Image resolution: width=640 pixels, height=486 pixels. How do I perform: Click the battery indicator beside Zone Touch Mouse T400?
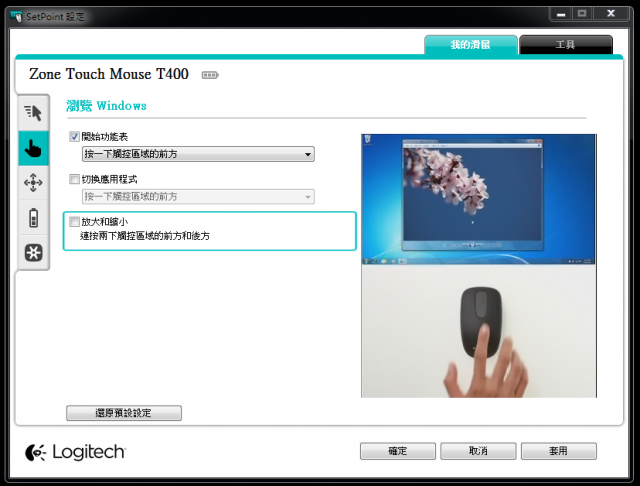pos(210,75)
